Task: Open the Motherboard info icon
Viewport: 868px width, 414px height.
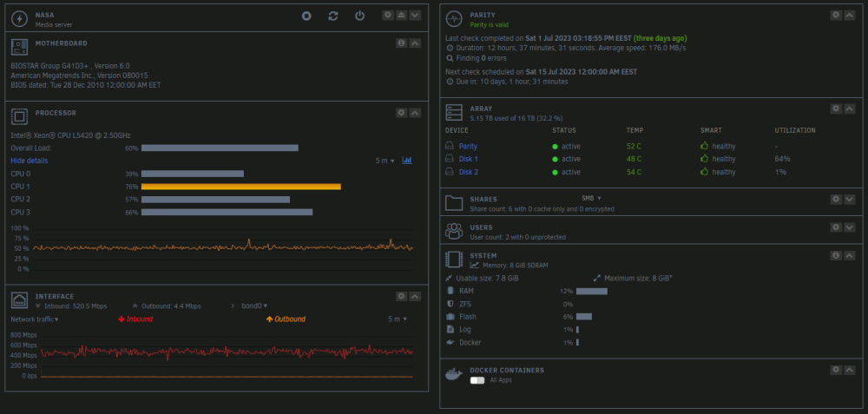Action: click(401, 43)
